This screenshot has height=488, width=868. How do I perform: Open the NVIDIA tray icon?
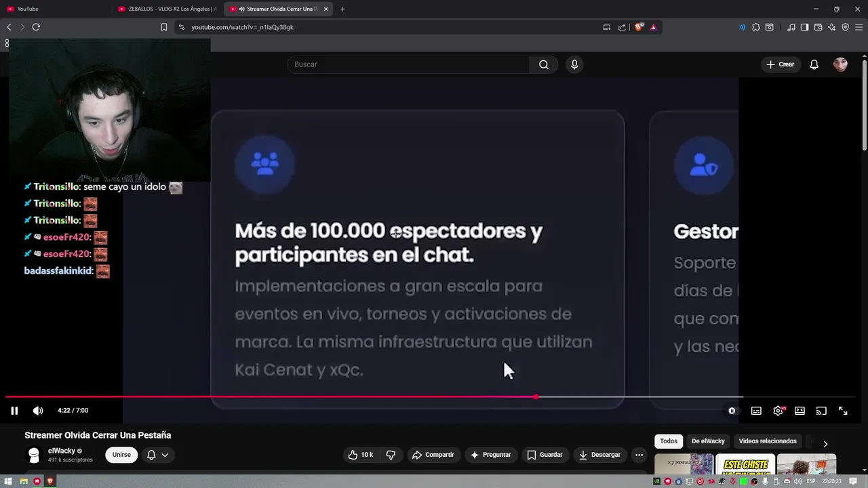click(656, 481)
